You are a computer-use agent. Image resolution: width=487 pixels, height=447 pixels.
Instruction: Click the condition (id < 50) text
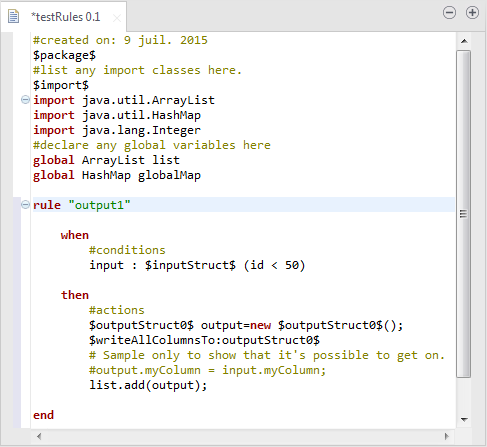tap(274, 265)
